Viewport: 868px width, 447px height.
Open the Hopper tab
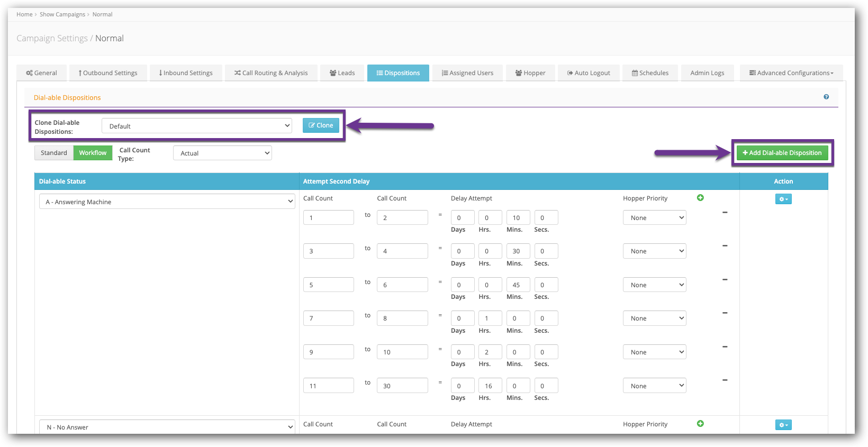click(x=530, y=73)
